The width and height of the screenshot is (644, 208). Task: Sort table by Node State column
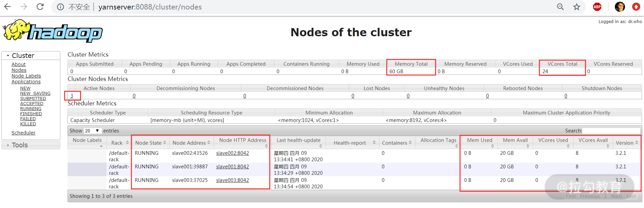click(164, 143)
